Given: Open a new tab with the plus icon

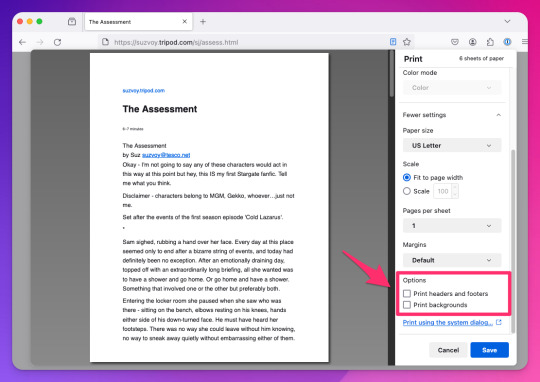Looking at the screenshot, I should pyautogui.click(x=203, y=22).
